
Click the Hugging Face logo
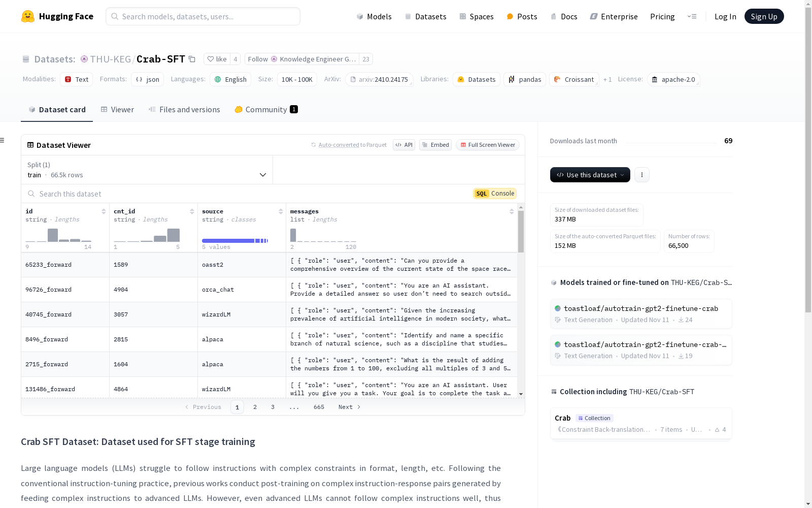[x=57, y=16]
